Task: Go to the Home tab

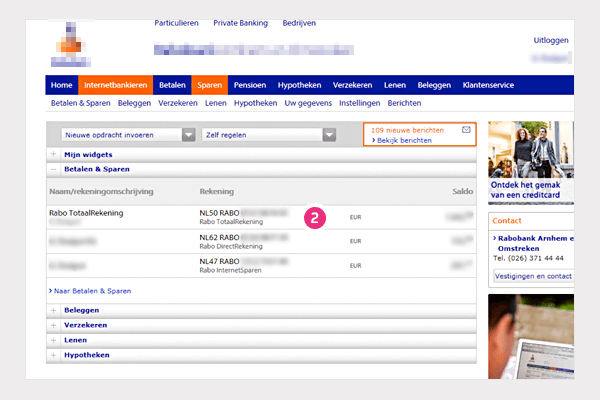Action: tap(62, 85)
